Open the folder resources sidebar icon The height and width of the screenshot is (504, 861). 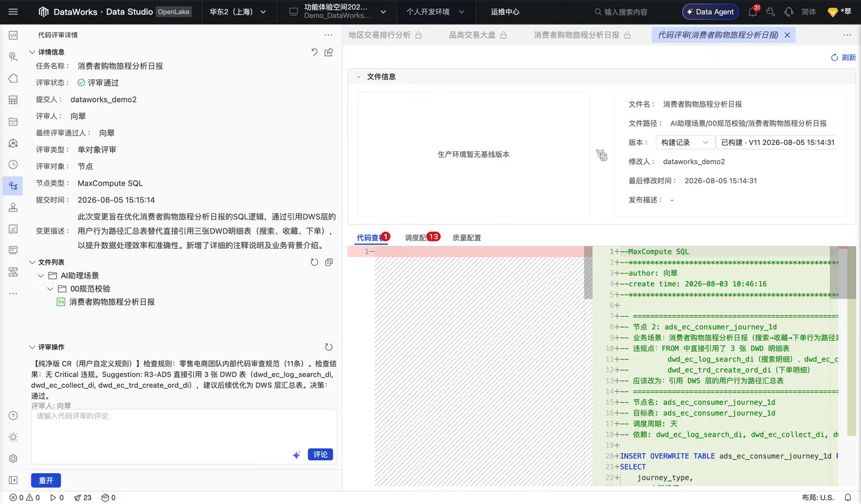click(13, 121)
